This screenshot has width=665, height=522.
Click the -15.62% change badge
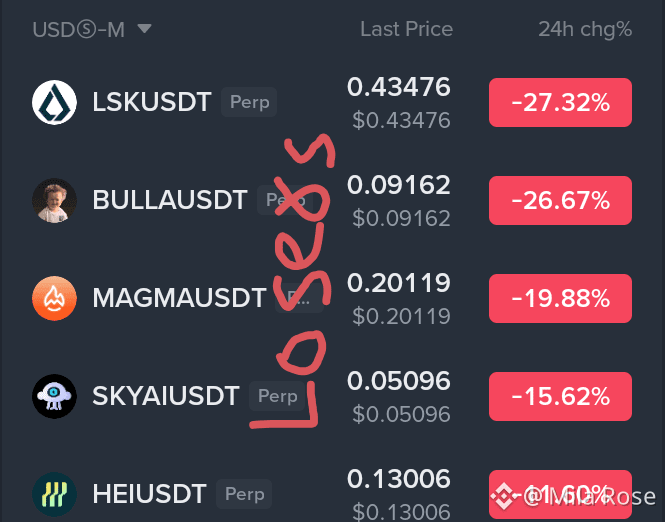coord(560,396)
